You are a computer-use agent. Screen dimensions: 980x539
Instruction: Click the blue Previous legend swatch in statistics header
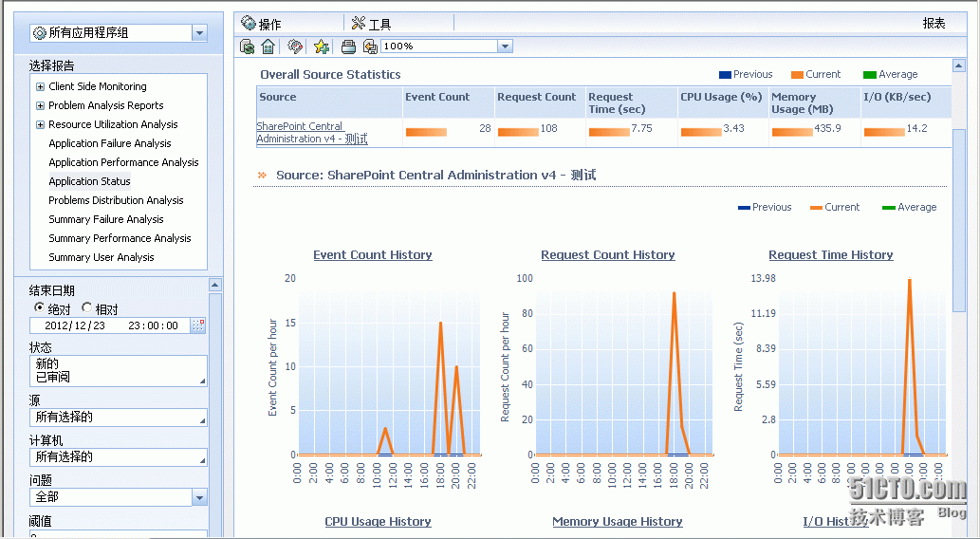point(725,75)
